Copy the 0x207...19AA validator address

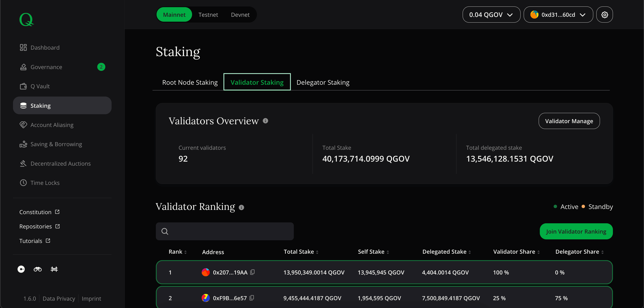tap(252, 272)
